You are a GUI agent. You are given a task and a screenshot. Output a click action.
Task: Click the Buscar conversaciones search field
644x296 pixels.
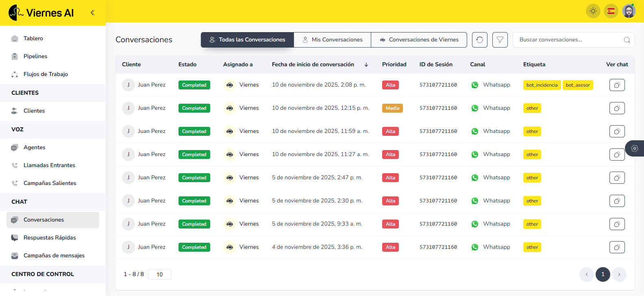click(x=569, y=40)
